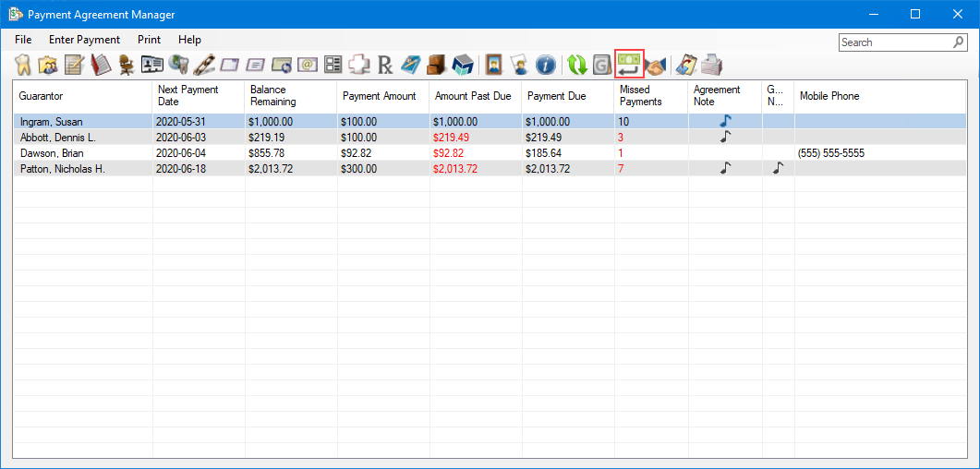Viewport: 980px width, 469px height.
Task: Click the highlighted money payment icon
Action: (x=629, y=64)
